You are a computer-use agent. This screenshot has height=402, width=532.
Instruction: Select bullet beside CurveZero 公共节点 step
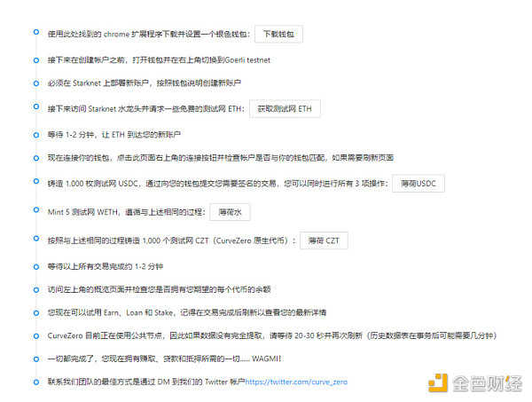click(x=34, y=335)
